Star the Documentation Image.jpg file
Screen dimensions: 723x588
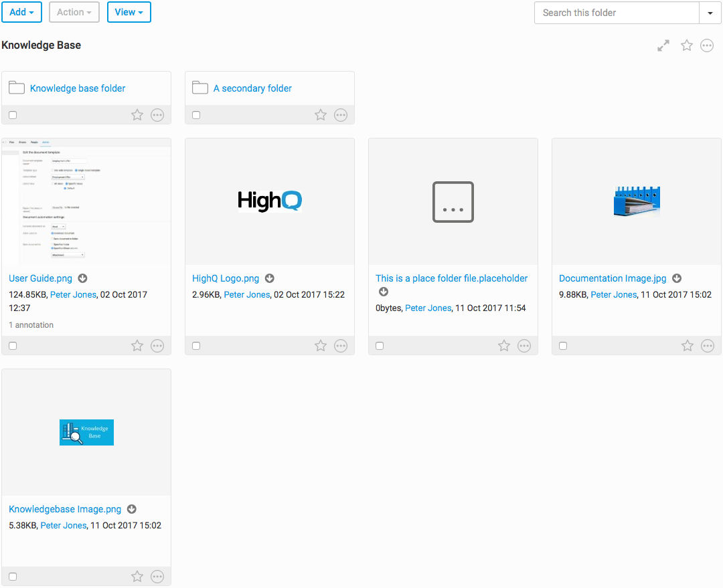pos(688,346)
